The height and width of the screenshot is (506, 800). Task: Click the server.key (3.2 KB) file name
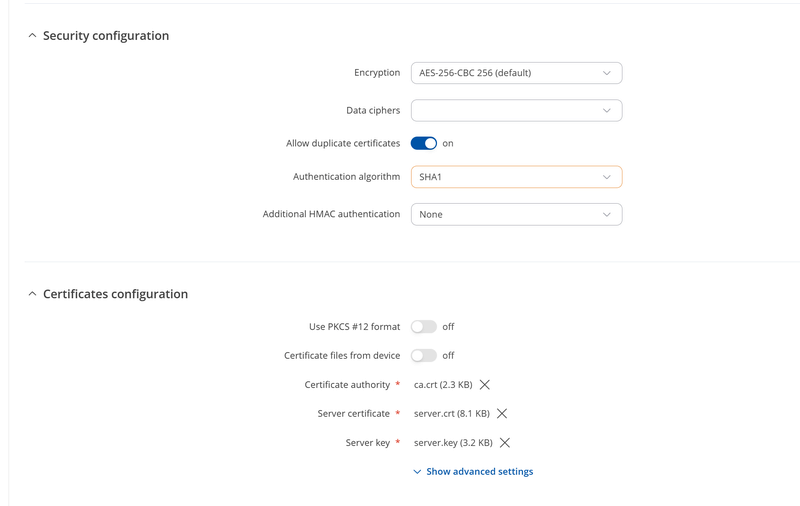click(453, 443)
